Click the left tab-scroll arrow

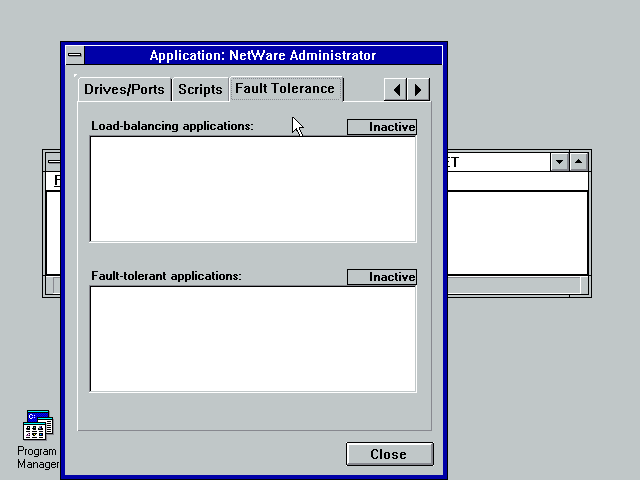click(396, 89)
